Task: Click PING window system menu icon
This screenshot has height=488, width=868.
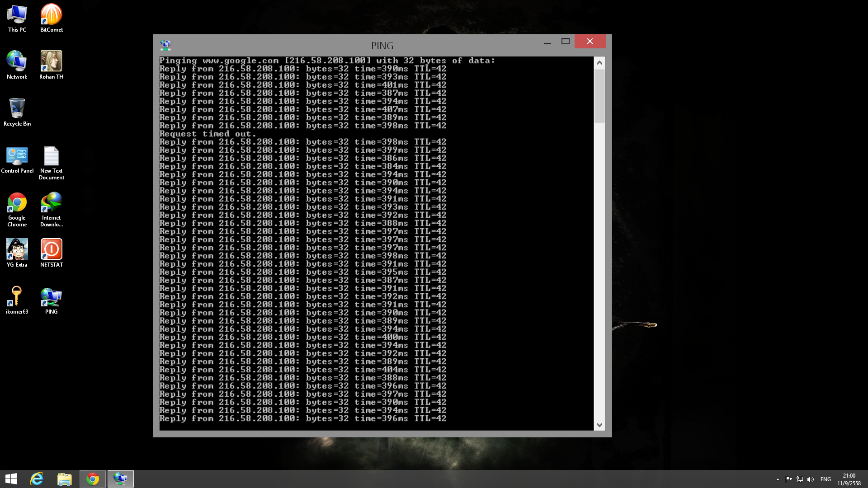Action: click(165, 45)
